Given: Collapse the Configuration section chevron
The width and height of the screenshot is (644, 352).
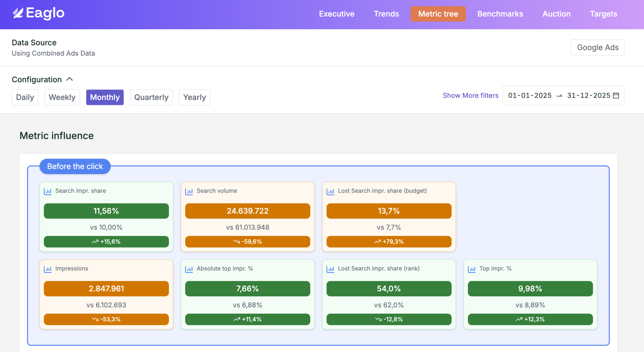Looking at the screenshot, I should click(69, 79).
